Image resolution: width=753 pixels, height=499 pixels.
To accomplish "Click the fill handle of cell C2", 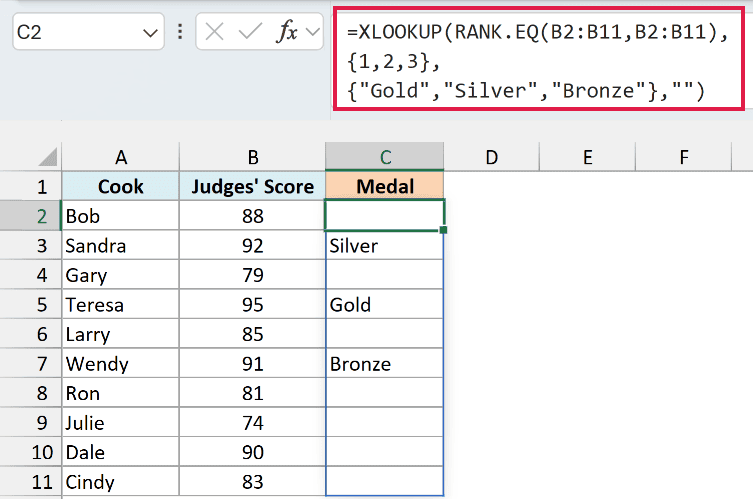I will tap(443, 230).
